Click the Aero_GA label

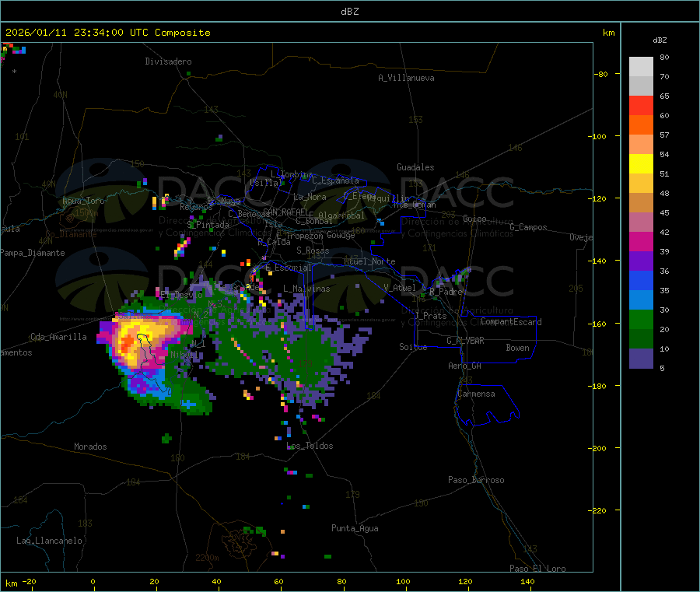[x=465, y=366]
